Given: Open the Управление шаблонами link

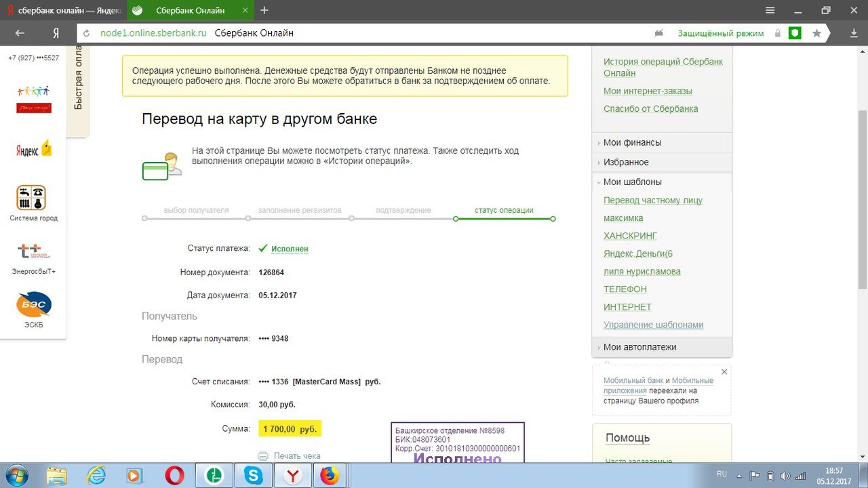Looking at the screenshot, I should [654, 325].
